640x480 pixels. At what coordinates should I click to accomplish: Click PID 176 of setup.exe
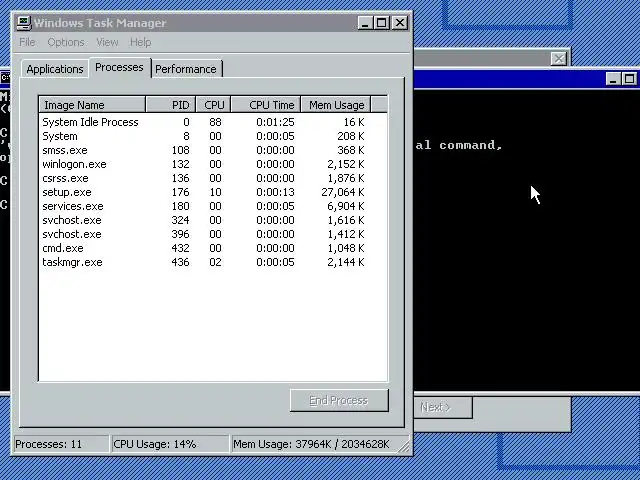point(180,192)
